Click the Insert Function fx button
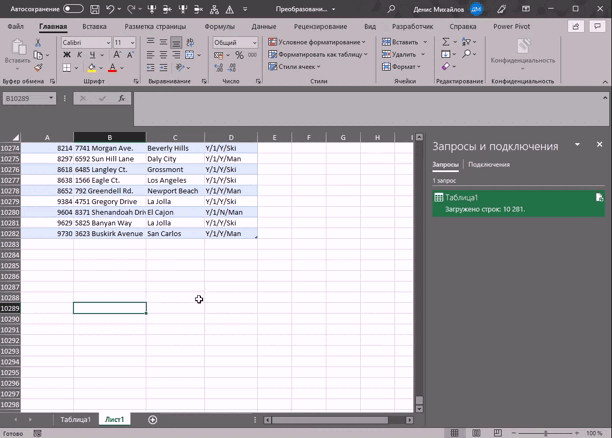The image size is (612, 438). [121, 98]
